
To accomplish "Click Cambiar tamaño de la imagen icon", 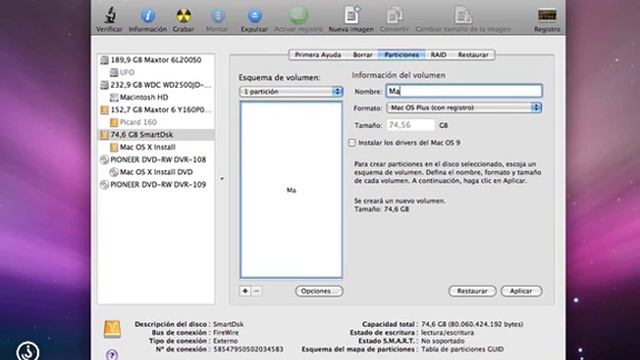I will click(x=463, y=16).
